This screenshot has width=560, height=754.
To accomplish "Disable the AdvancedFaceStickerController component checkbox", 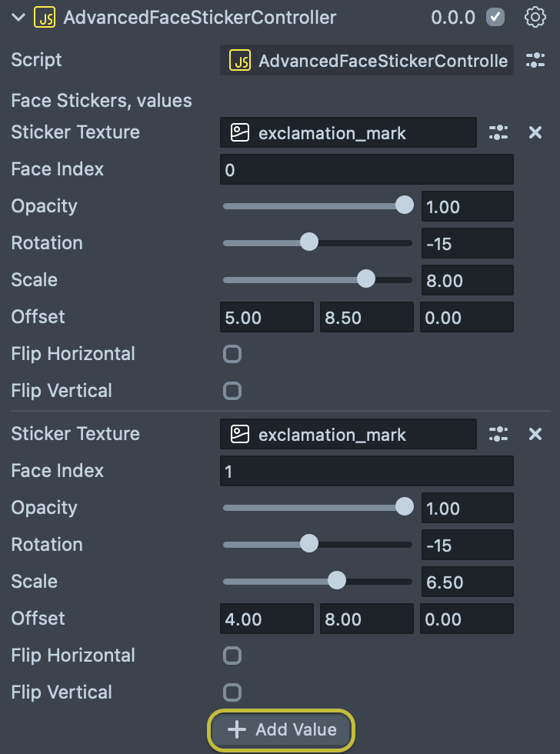I will [495, 17].
